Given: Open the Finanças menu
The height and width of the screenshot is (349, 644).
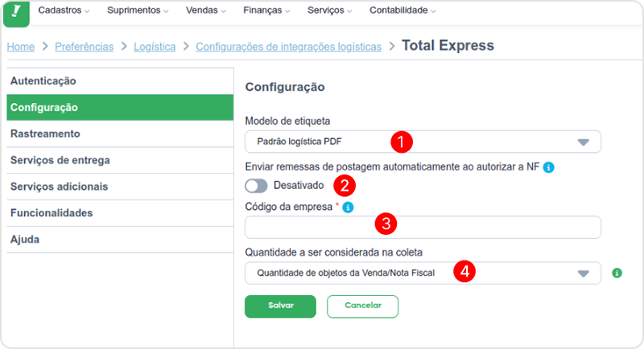Looking at the screenshot, I should click(x=267, y=11).
